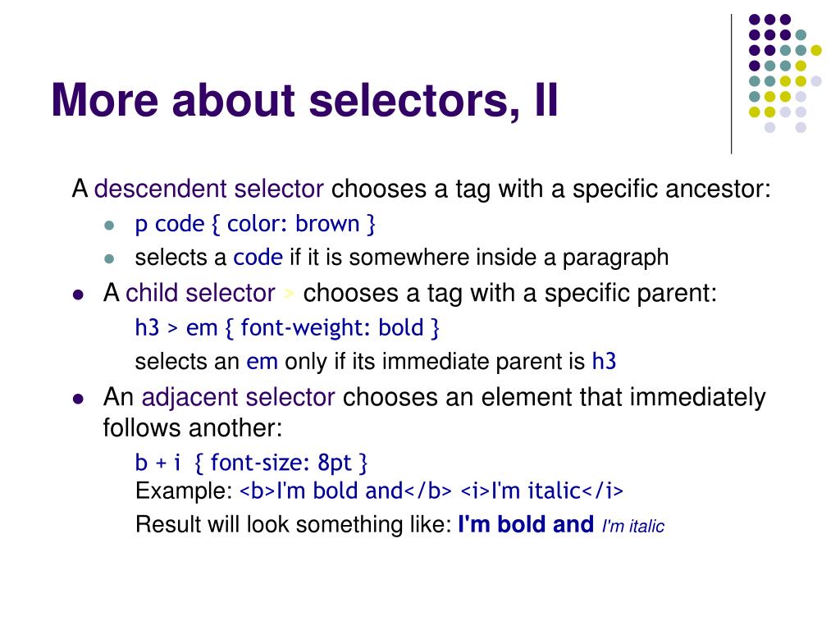Viewport: 840px width, 630px height.
Task: Select the 'p code { color: brown }' code line
Action: click(255, 224)
